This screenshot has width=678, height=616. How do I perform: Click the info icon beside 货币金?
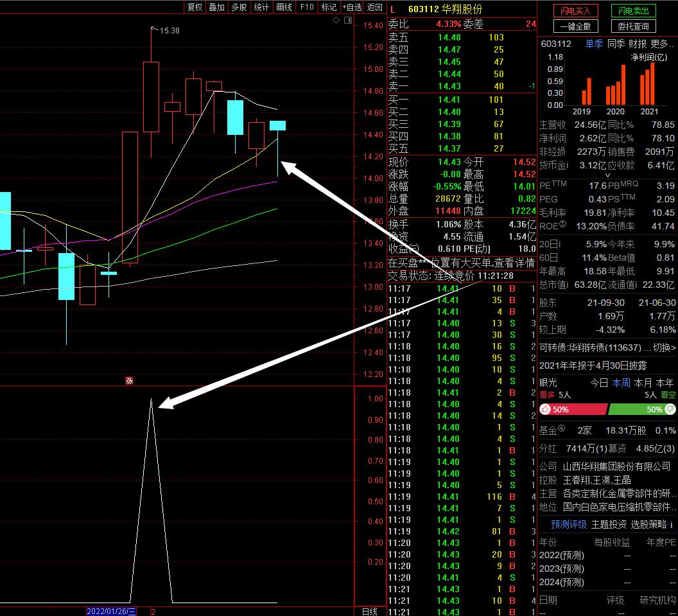click(x=567, y=165)
